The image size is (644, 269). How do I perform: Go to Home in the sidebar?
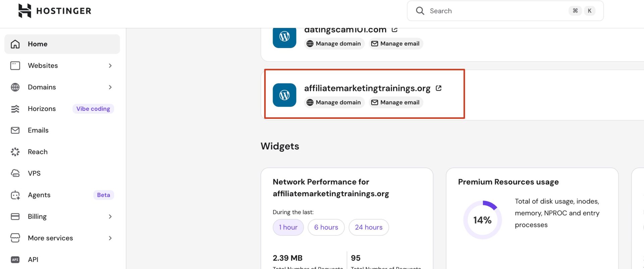[38, 44]
